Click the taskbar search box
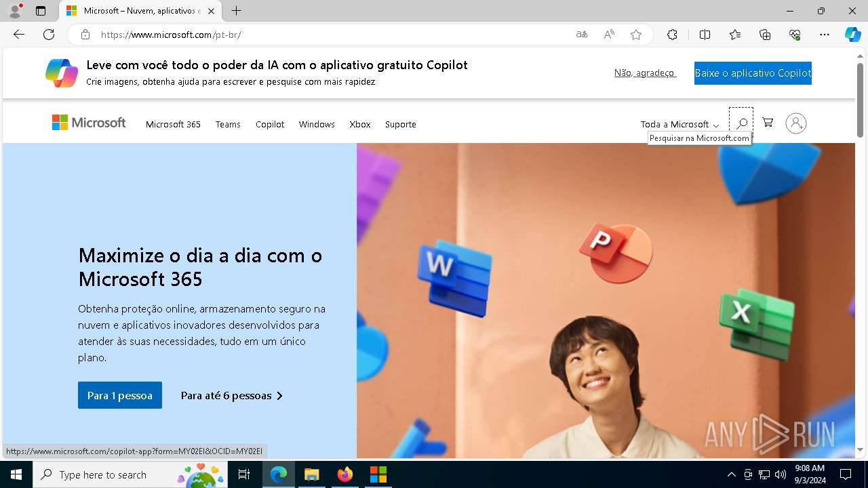Screen dimensions: 868x488 click(131, 474)
